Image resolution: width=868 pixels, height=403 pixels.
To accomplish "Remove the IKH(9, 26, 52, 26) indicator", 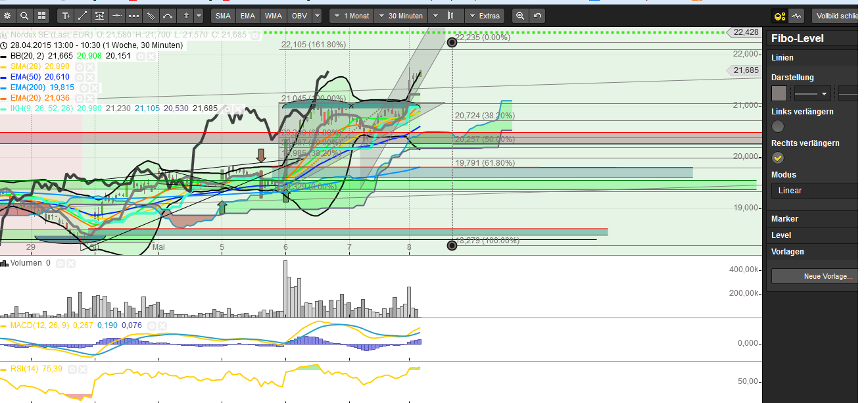I will coord(237,108).
